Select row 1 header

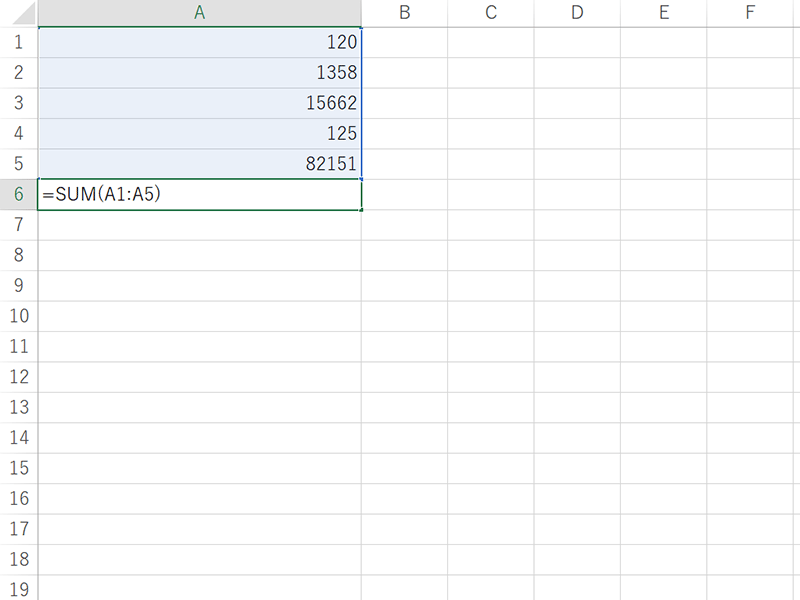tap(18, 43)
